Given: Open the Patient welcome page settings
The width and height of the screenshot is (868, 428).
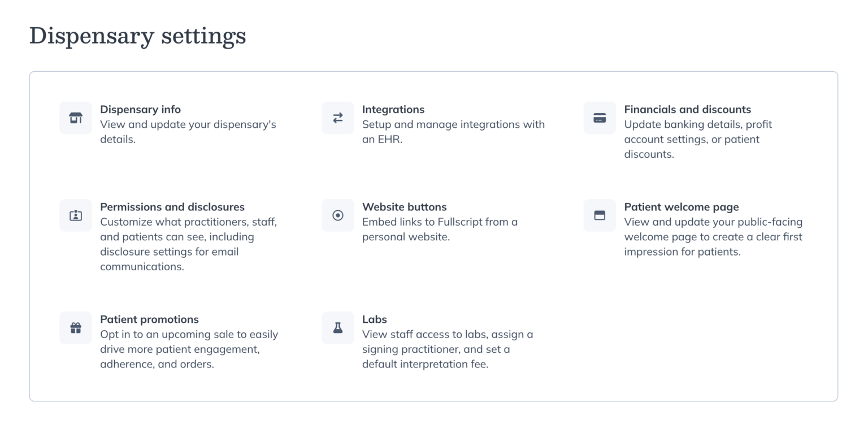Looking at the screenshot, I should pos(681,207).
